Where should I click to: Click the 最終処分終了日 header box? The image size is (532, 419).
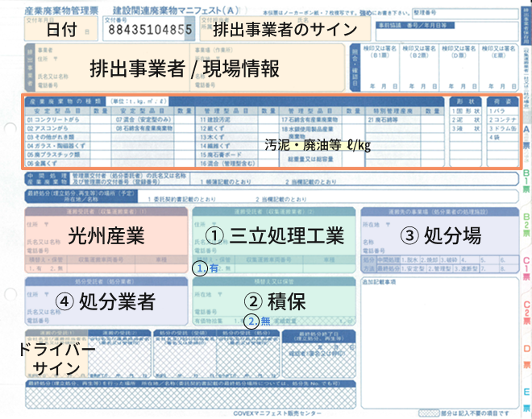pyautogui.click(x=318, y=336)
